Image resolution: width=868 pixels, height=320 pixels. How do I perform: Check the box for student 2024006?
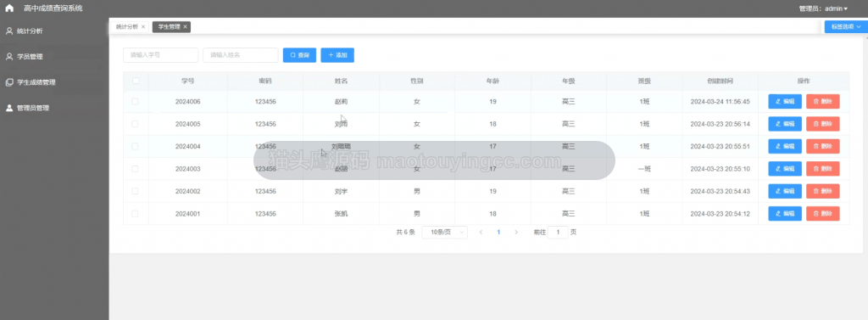coord(135,102)
